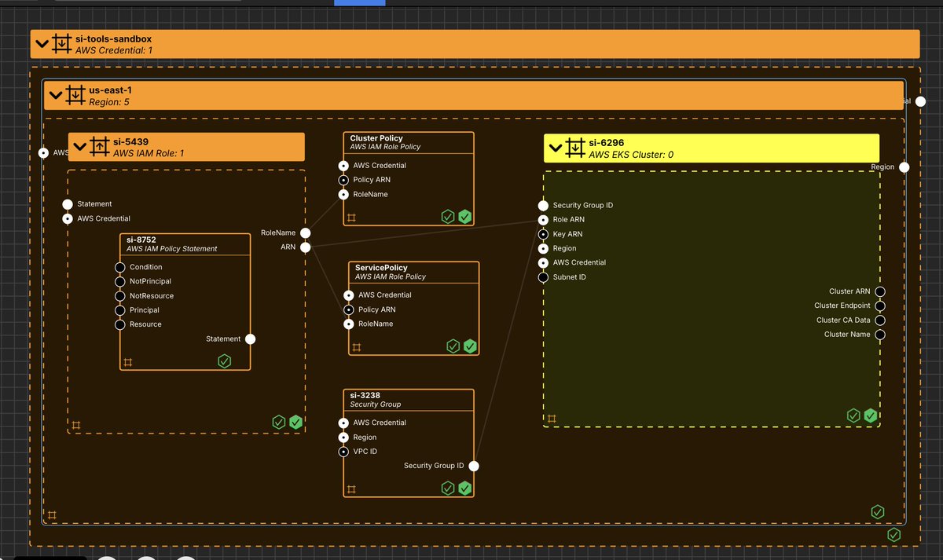Open si-5439 frame qualification check icon
The image size is (943, 560).
(278, 423)
